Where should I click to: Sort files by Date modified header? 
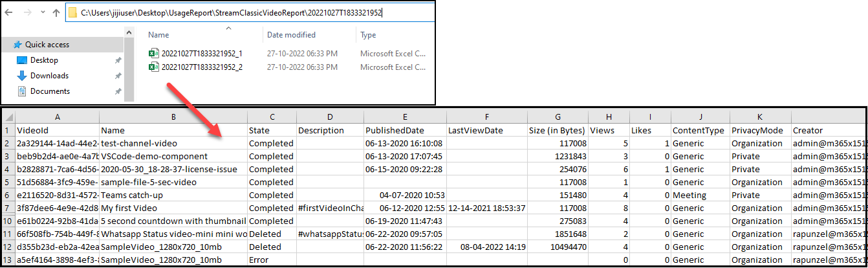tap(292, 35)
